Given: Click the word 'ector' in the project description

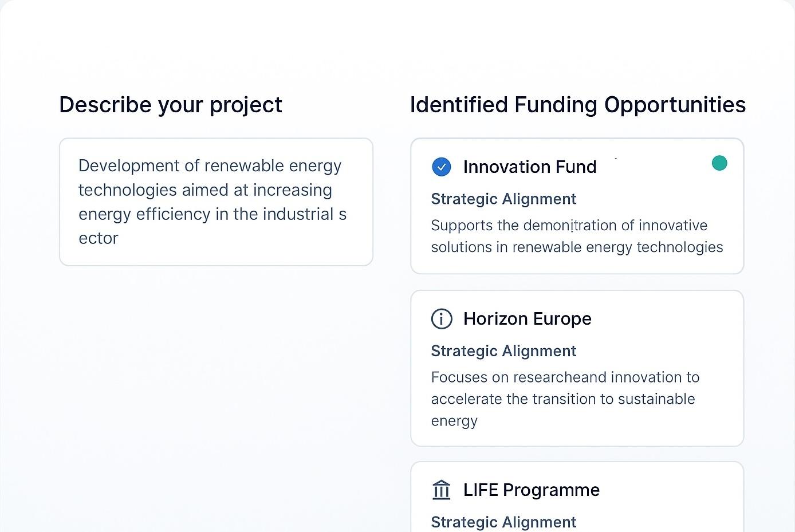Looking at the screenshot, I should (x=99, y=238).
